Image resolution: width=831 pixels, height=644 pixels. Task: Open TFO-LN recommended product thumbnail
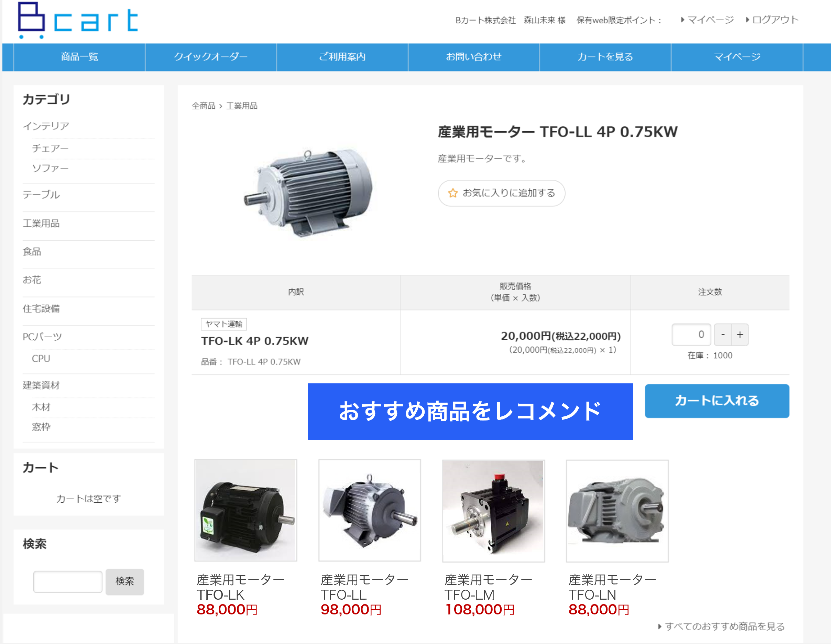click(x=617, y=511)
